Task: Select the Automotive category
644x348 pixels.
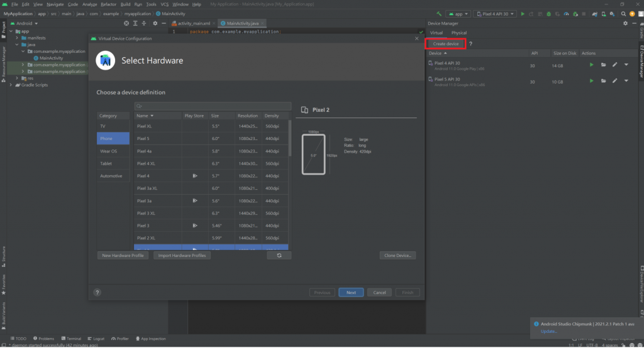Action: point(113,176)
